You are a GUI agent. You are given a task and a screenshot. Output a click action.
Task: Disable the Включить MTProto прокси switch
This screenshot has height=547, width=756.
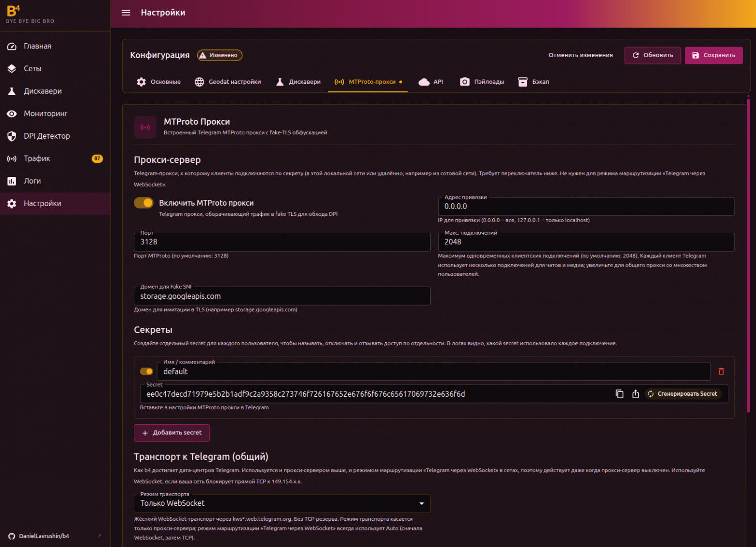point(144,203)
